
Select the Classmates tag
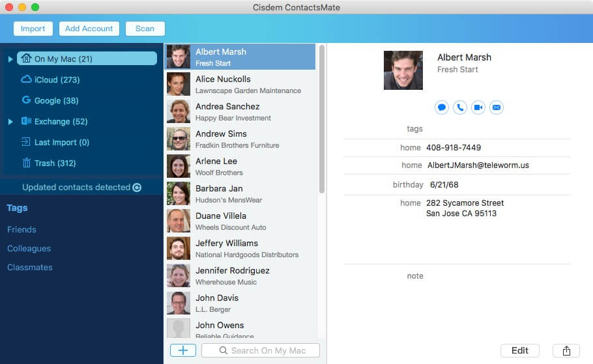click(30, 267)
